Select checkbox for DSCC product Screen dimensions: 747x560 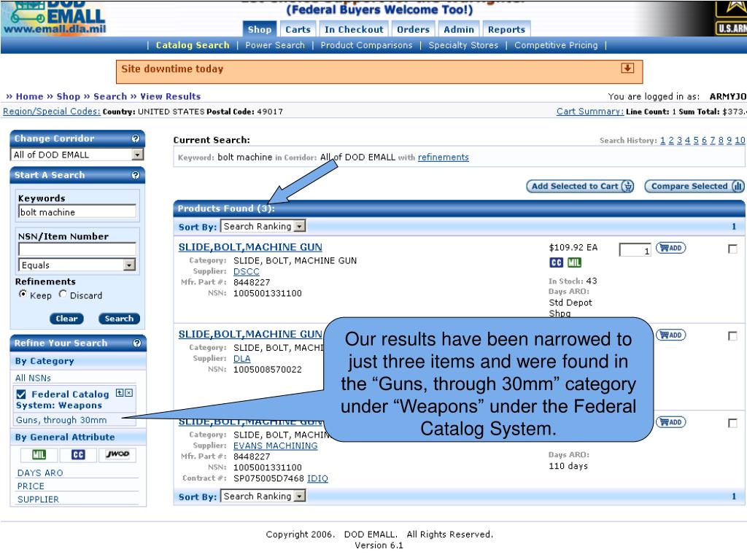point(732,249)
